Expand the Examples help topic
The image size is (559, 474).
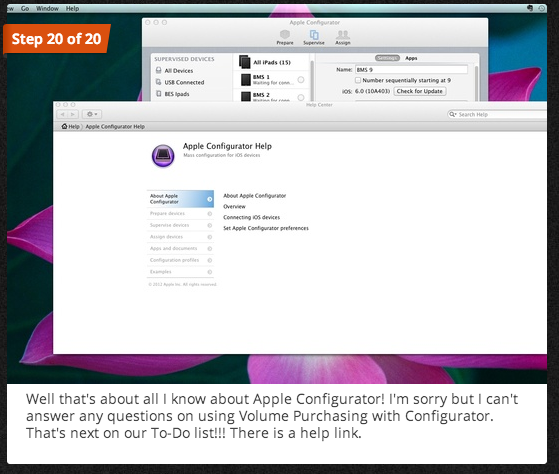coord(180,272)
